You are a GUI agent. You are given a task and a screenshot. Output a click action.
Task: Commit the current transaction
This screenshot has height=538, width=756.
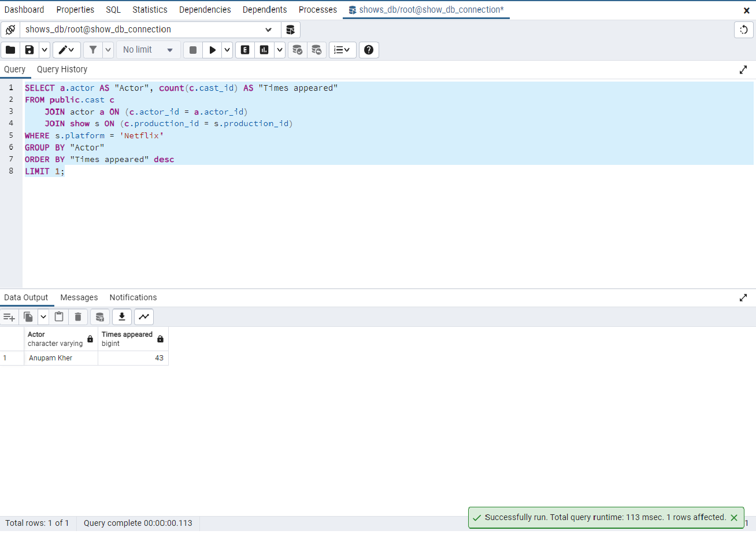pyautogui.click(x=297, y=50)
